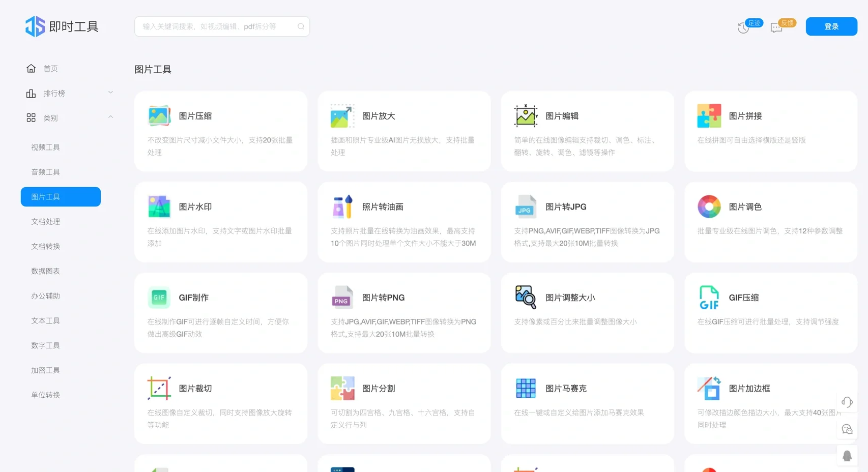Click the 图片转JPG converter icon
The image size is (868, 472).
525,206
